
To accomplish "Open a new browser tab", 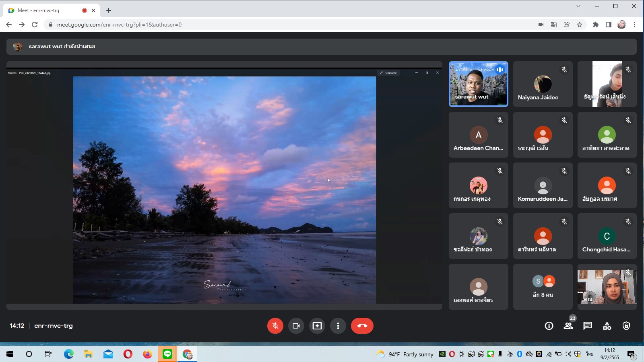I will [109, 10].
